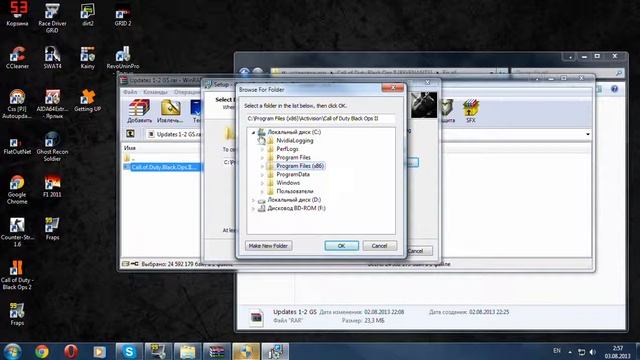The image size is (640, 360).
Task: Click Cancel in Browse For Folder dialog
Action: [379, 246]
